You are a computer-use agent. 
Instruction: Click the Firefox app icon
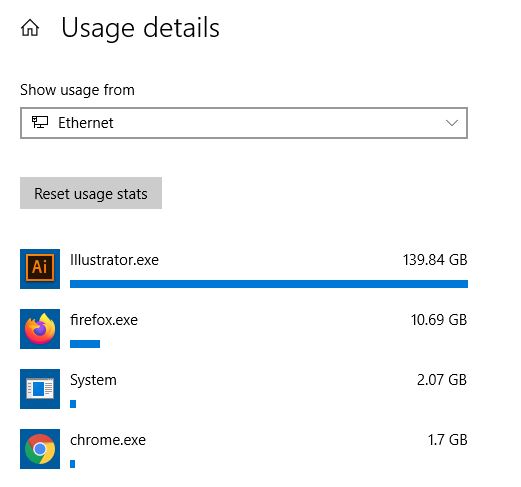point(40,329)
